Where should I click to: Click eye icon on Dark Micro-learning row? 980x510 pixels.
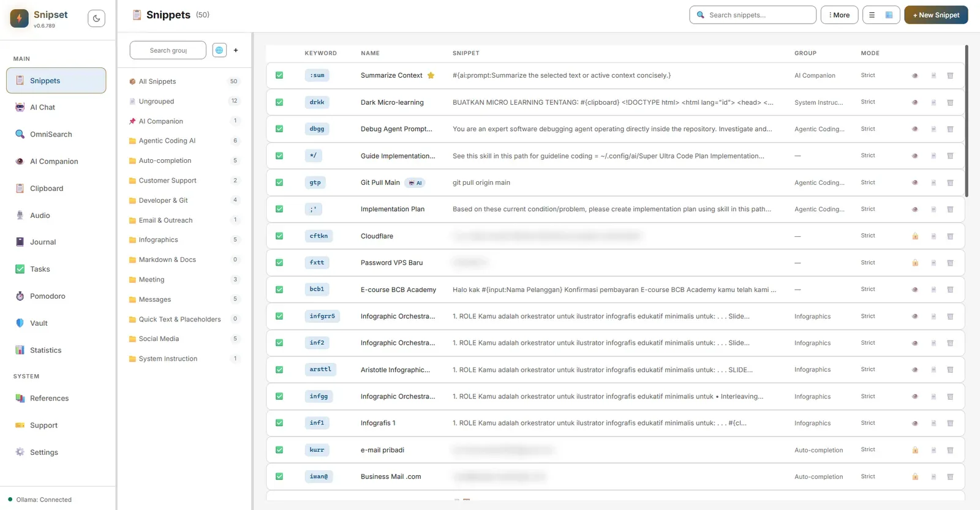tap(915, 102)
